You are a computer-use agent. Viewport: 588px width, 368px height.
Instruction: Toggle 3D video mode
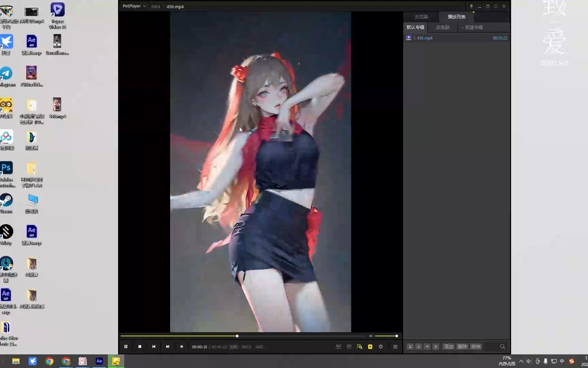click(349, 347)
